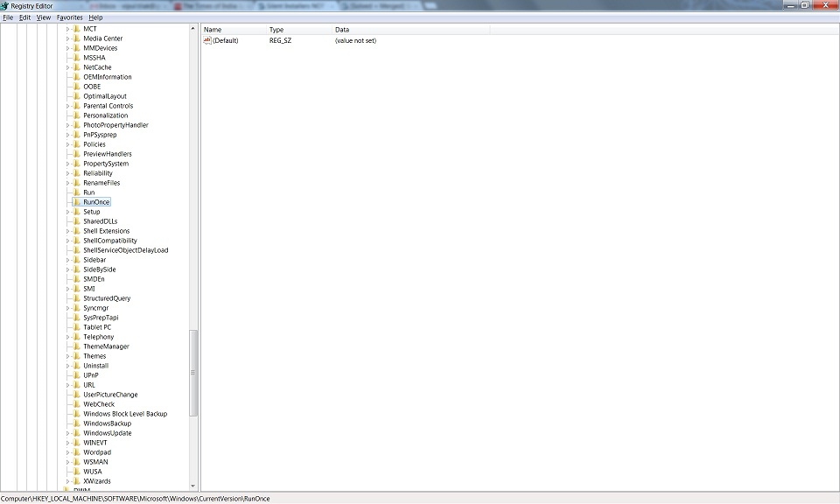The width and height of the screenshot is (840, 504).
Task: Click the Media Center folder icon
Action: point(77,38)
